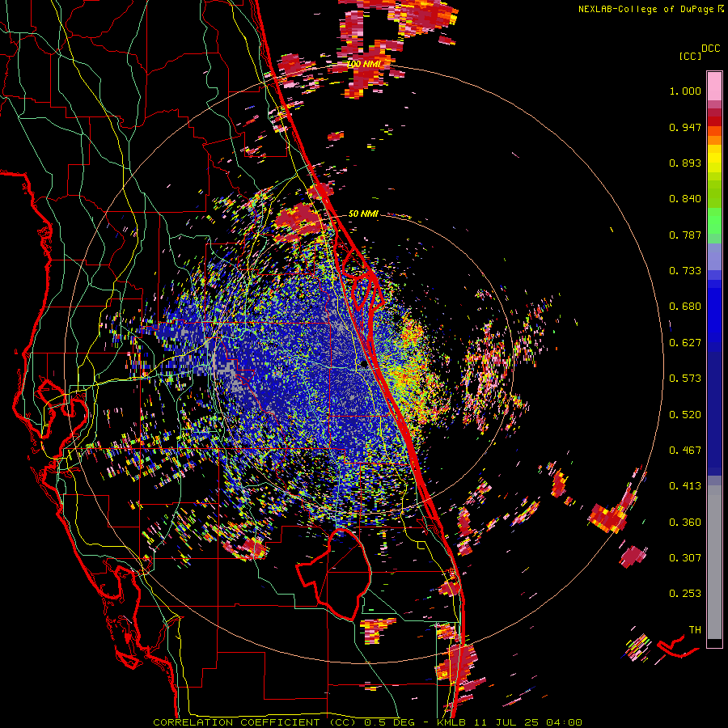Viewport: 728px width, 728px height.
Task: Select the 0.307 scale value
Action: (x=685, y=558)
